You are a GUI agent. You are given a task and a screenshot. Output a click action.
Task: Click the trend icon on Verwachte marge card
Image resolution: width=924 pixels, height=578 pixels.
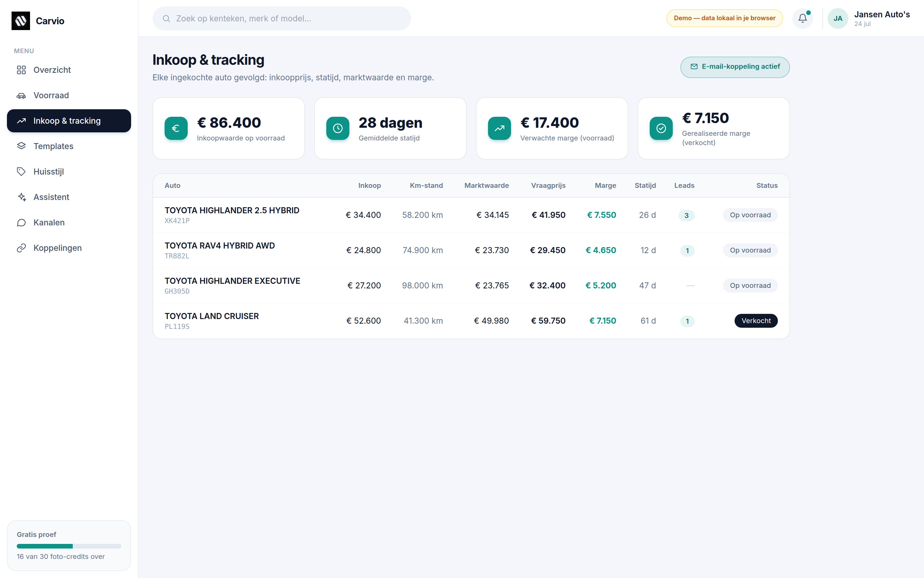coord(500,128)
